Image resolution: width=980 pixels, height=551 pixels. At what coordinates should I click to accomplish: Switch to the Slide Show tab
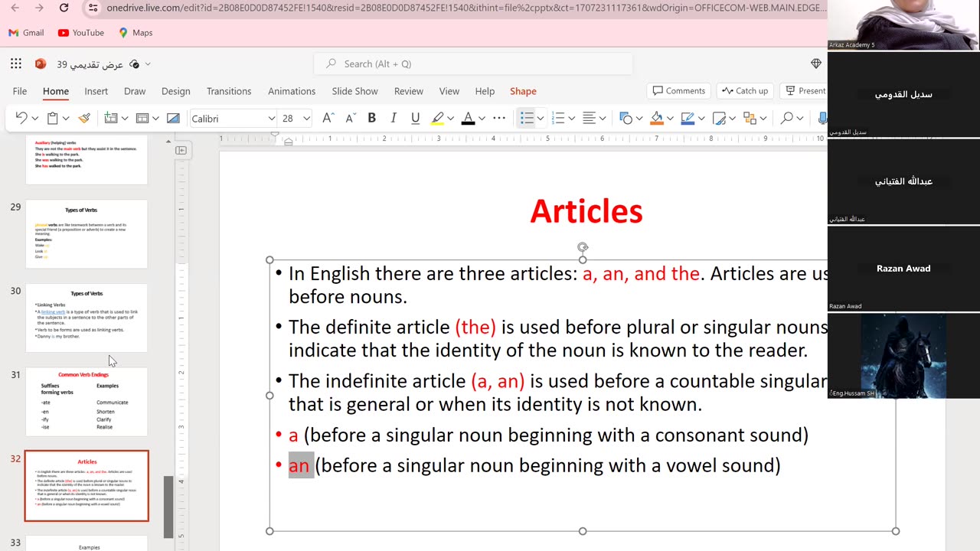[x=354, y=91]
